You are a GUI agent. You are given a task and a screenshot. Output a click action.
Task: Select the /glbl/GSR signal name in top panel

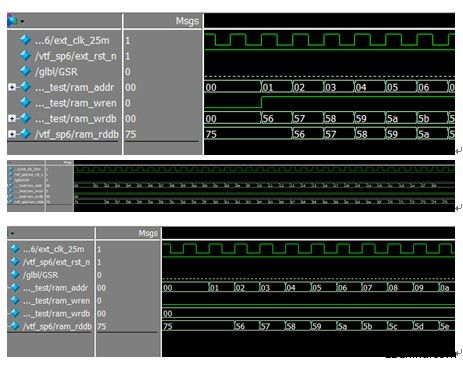point(56,72)
